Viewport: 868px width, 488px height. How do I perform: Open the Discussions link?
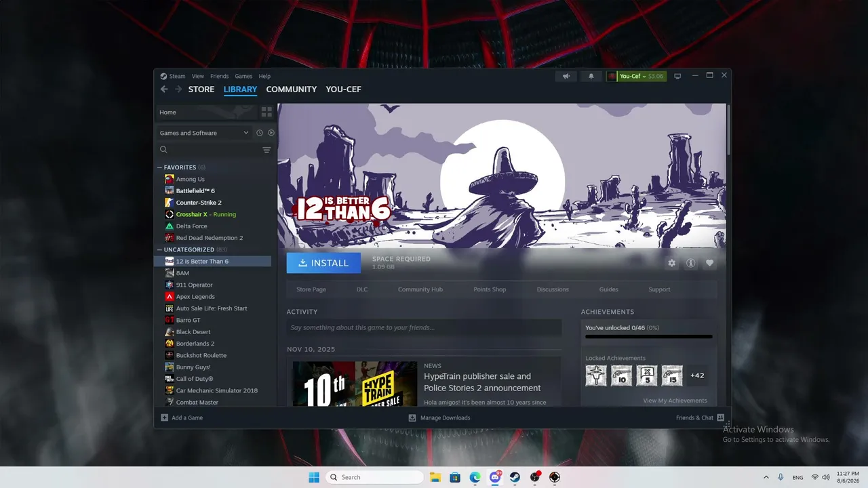coord(553,289)
